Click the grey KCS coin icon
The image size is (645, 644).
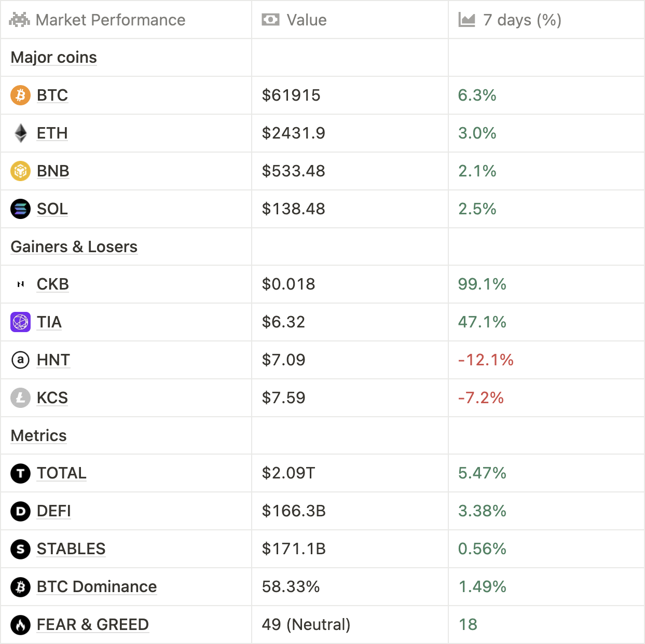(x=21, y=398)
